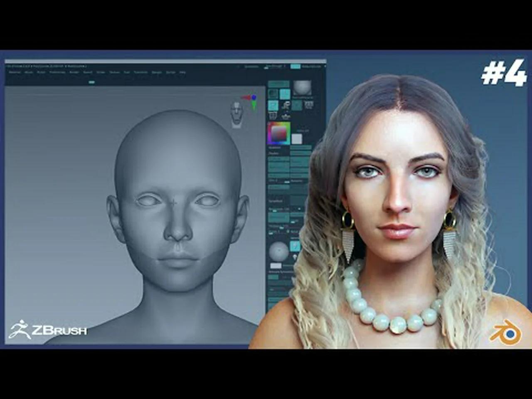Click the SwitchColor button below the picker

296,139
